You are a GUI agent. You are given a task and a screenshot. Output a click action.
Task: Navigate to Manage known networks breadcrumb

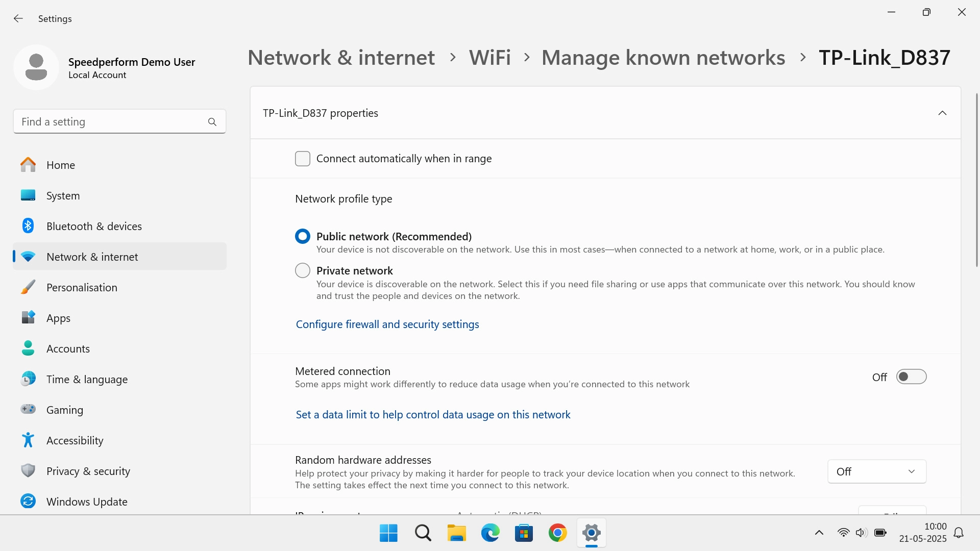[663, 58]
